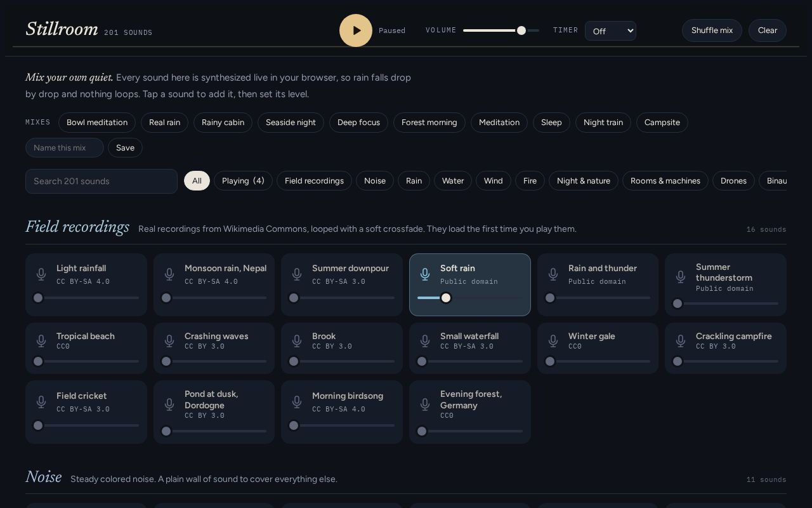Click the microphone icon on Light rainfall

[x=41, y=274]
